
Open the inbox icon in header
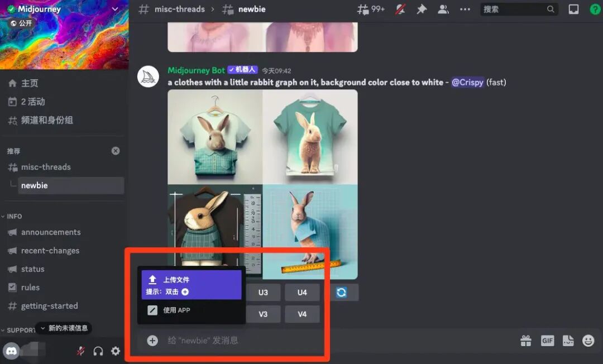pyautogui.click(x=573, y=9)
